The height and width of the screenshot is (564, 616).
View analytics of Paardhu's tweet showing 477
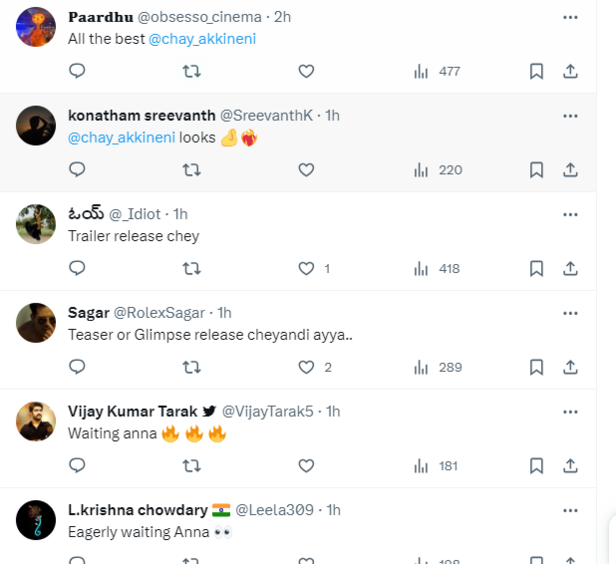click(437, 71)
